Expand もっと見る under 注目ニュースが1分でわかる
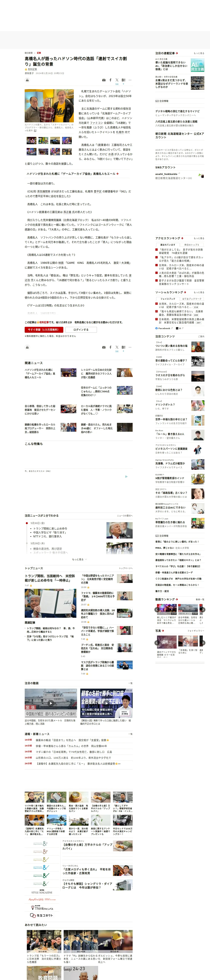Viewport: 210px width, 980px height. [79, 559]
